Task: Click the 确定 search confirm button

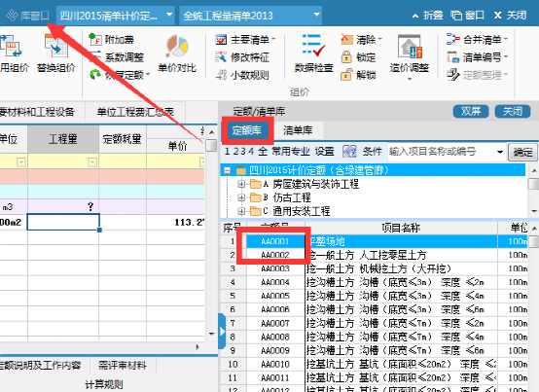Action: pyautogui.click(x=522, y=152)
